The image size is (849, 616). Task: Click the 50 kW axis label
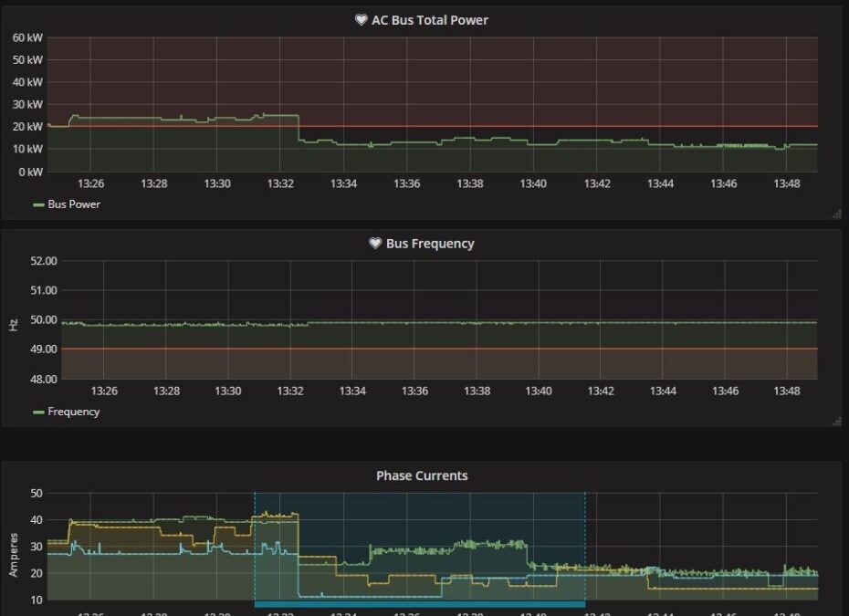(27, 59)
